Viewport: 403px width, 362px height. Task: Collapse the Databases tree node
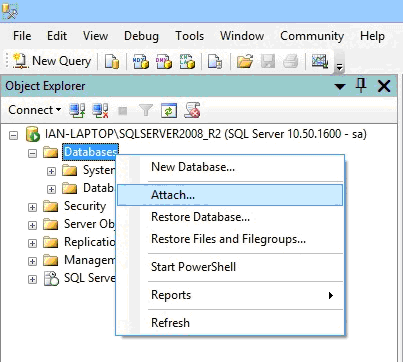32,153
